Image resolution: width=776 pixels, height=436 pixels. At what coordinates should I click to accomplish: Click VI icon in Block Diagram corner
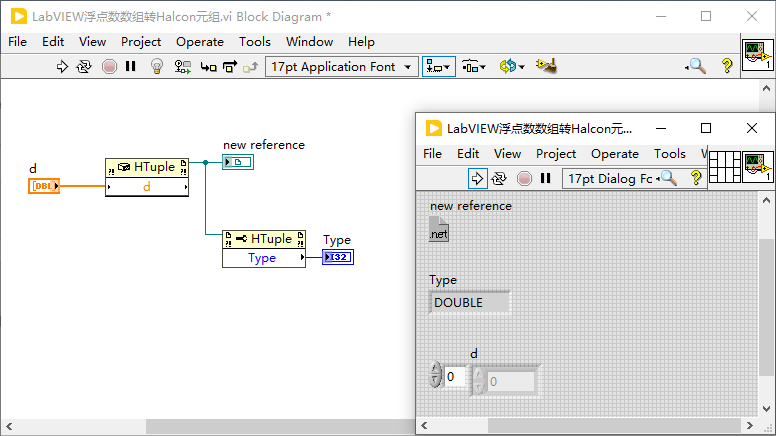coord(758,55)
